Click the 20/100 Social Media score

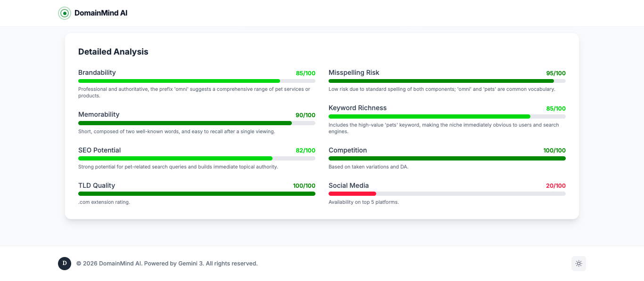(x=556, y=186)
